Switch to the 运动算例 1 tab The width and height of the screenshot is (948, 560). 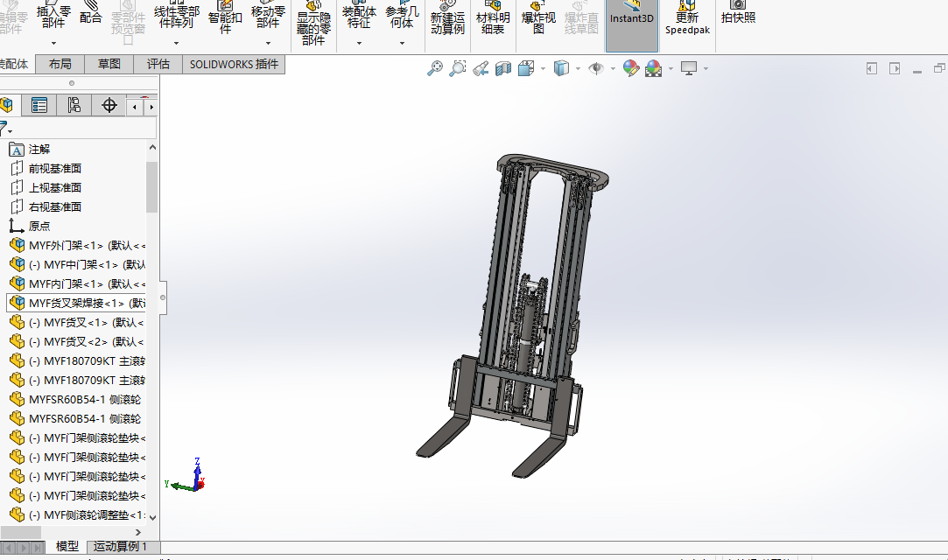point(120,547)
